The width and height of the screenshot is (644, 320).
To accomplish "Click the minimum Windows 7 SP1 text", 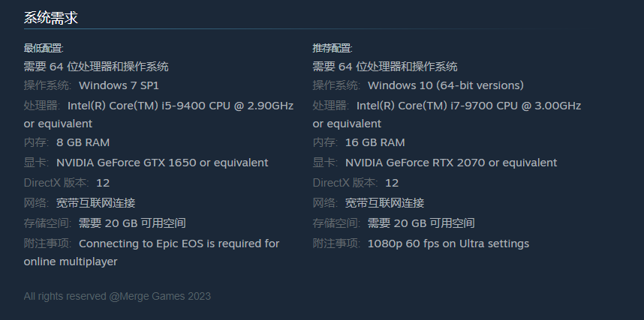I will 119,85.
